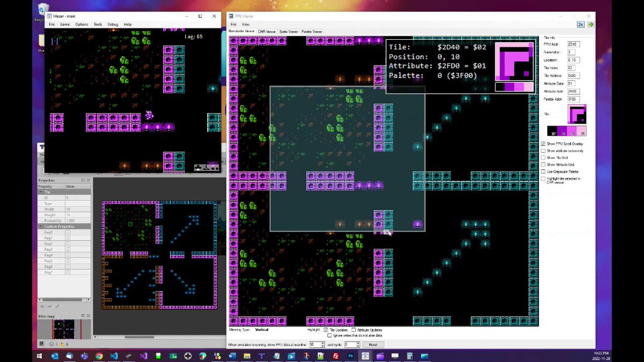This screenshot has width=644, height=362.
Task: Open Outlook from the taskbar
Action: point(55,356)
